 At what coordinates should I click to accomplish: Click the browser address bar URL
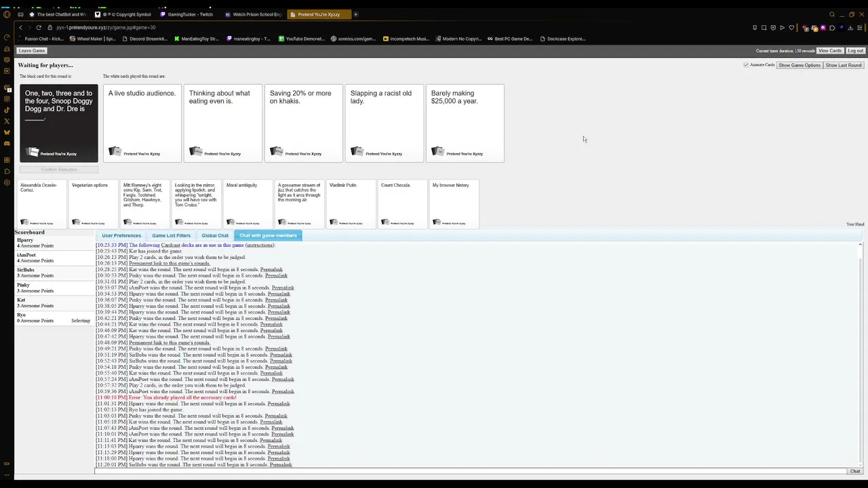[106, 28]
